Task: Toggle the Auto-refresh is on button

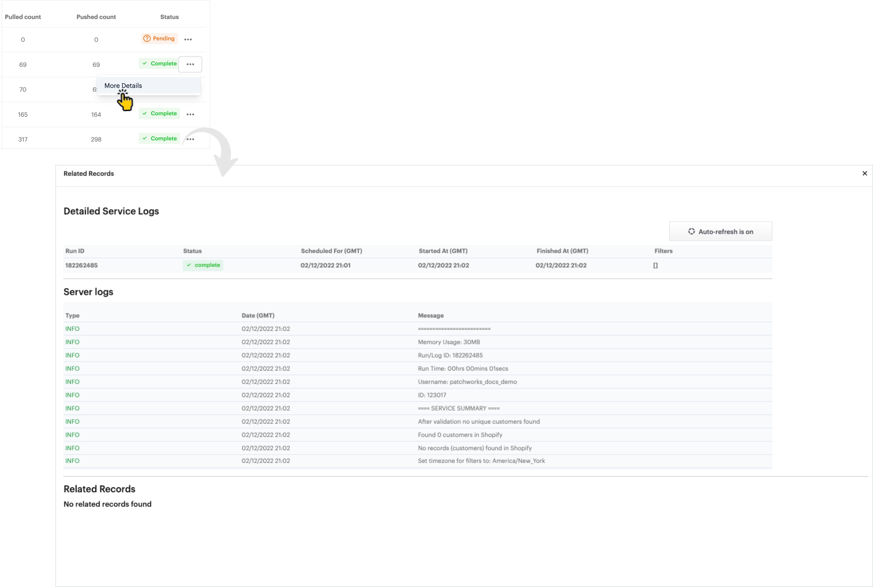Action: tap(720, 232)
